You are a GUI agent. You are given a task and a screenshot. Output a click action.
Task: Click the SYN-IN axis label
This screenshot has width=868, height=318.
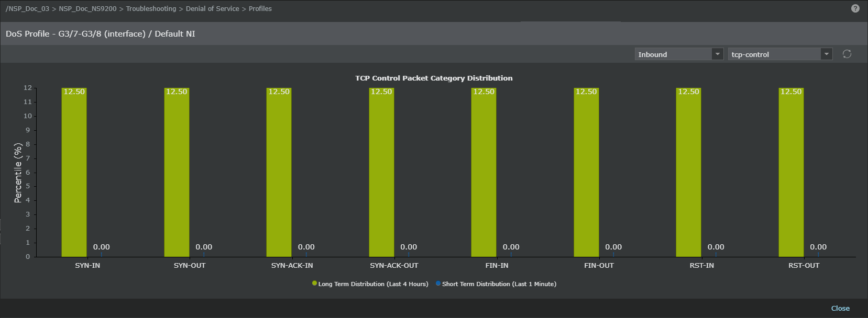coord(87,266)
